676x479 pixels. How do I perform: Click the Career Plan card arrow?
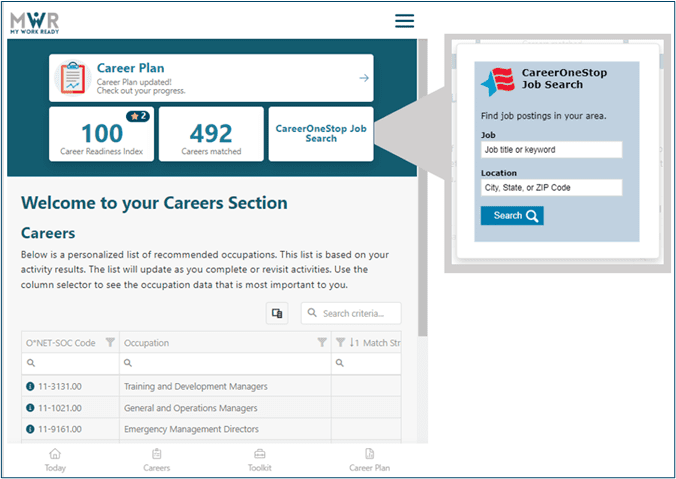point(364,78)
